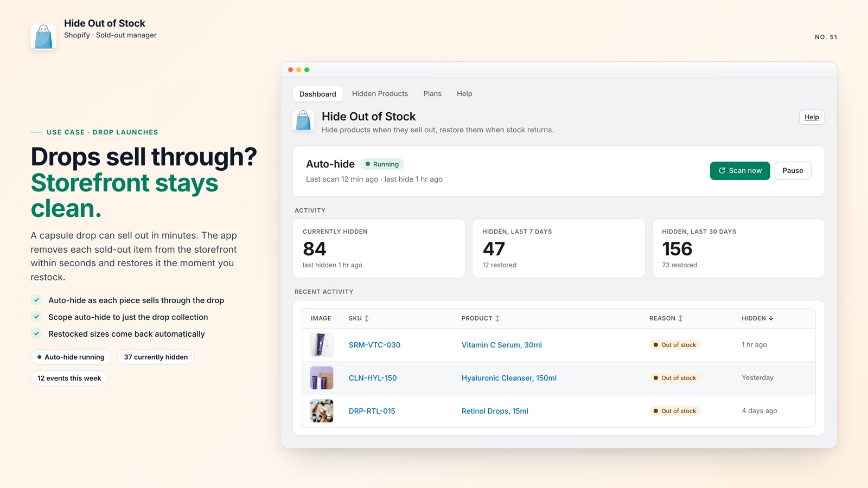Click the green Running status dot badge
Viewport: 868px width, 488px height.
(x=382, y=164)
